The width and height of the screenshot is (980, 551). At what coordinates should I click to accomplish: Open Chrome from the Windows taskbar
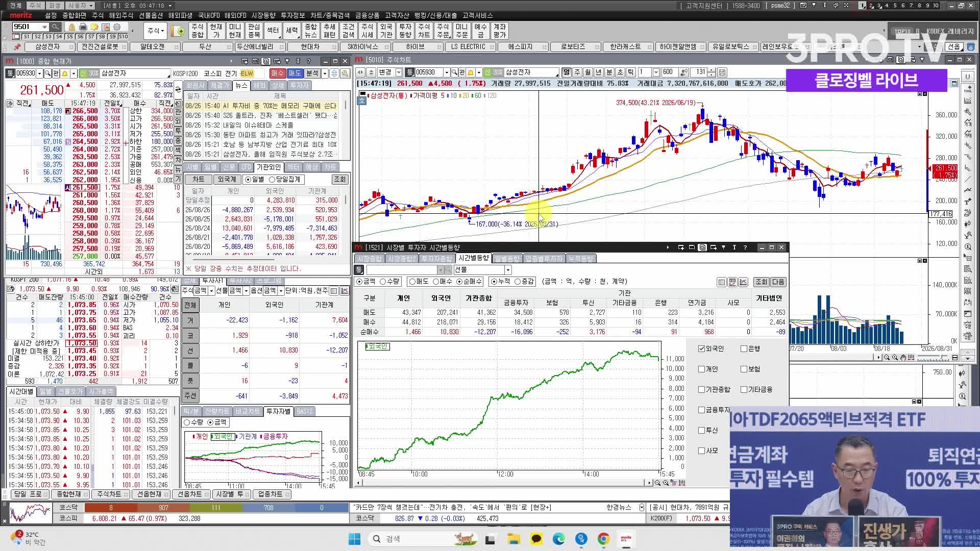coord(603,539)
